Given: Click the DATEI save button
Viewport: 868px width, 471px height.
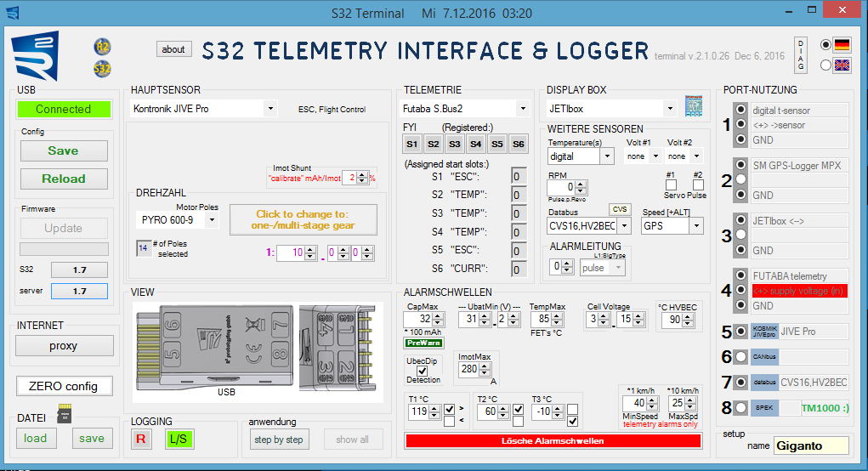Looking at the screenshot, I should point(92,439).
